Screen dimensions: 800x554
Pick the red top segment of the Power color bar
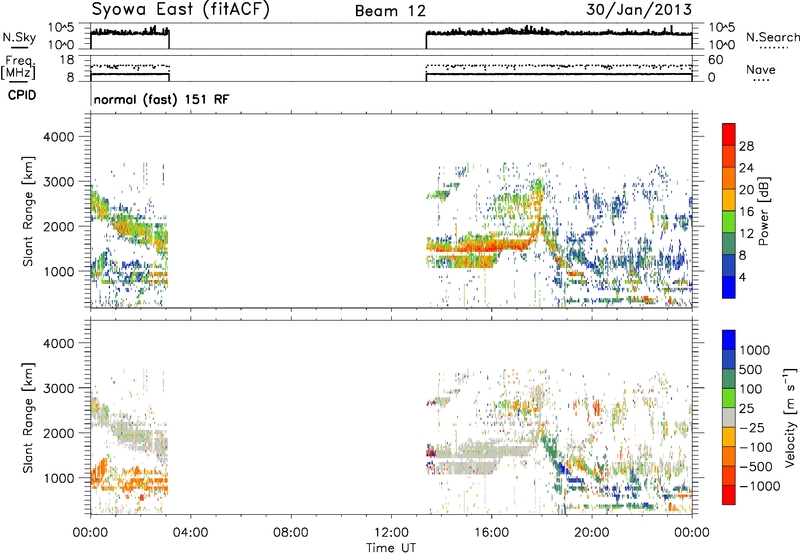729,134
